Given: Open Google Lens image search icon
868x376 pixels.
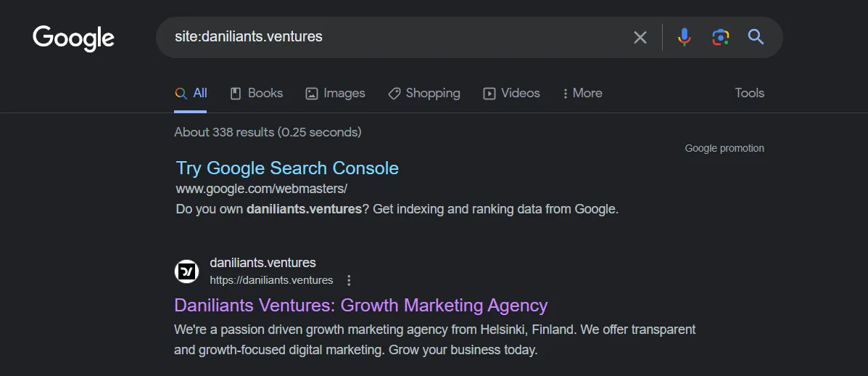Looking at the screenshot, I should [720, 37].
